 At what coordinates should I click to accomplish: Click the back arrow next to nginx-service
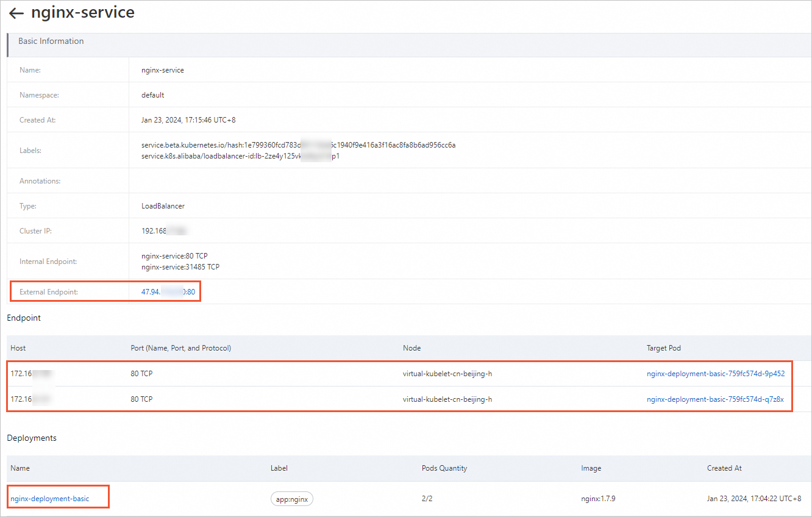coord(16,13)
